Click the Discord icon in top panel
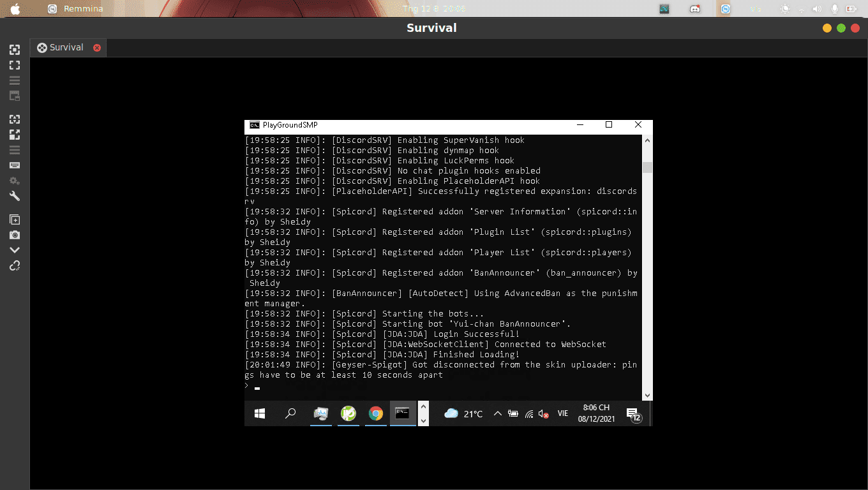Screen dimensions: 868x490 (695, 9)
